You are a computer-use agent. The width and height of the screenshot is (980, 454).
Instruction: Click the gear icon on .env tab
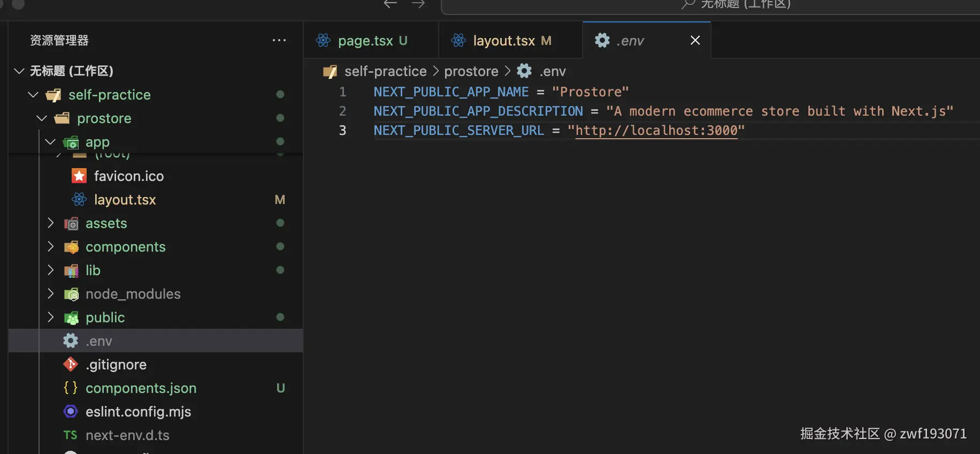pos(602,40)
